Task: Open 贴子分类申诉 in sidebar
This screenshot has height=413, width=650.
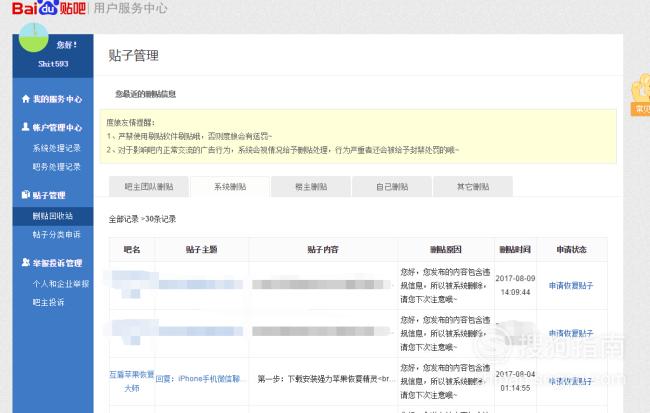Action: click(x=56, y=235)
